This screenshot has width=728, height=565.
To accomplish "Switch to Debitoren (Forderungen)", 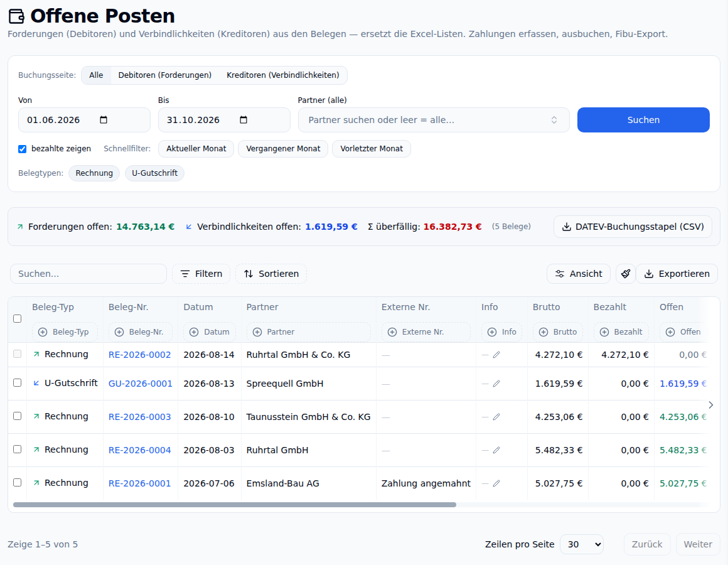I will (165, 75).
